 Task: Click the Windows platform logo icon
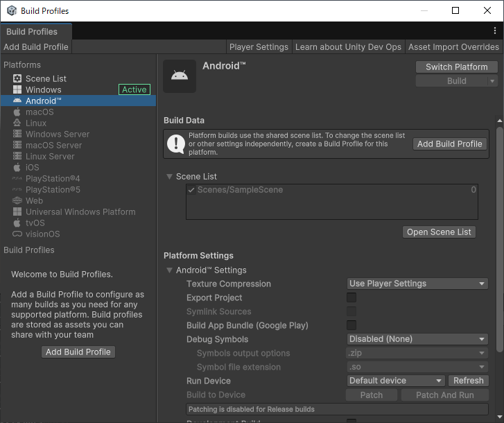tap(17, 89)
